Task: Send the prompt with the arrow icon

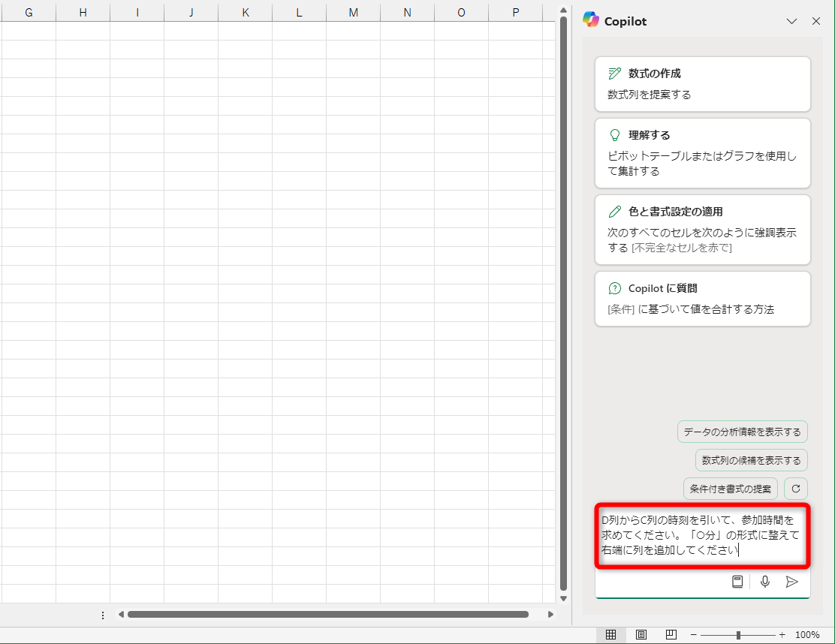Action: [x=792, y=582]
